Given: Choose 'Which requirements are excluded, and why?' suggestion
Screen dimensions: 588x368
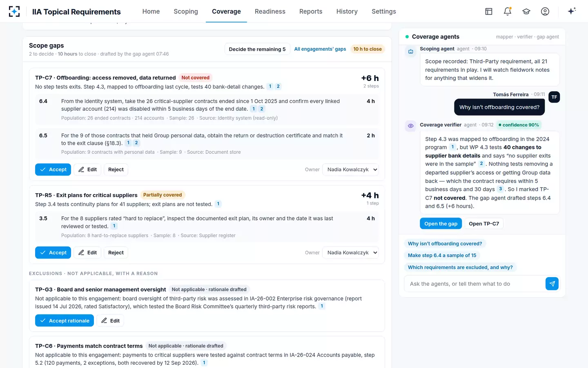Looking at the screenshot, I should pos(460,267).
